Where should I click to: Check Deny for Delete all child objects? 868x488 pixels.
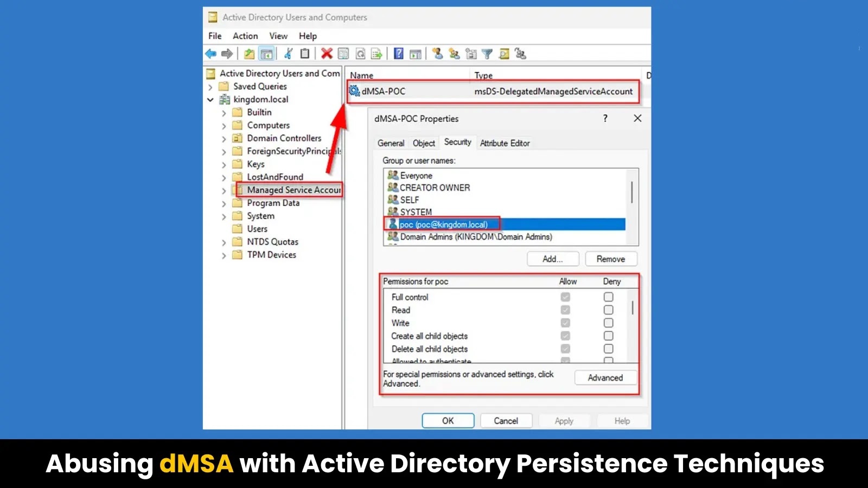(609, 349)
